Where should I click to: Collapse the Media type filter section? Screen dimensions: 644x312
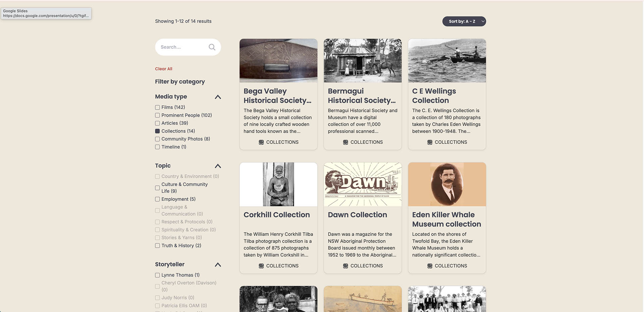click(218, 97)
